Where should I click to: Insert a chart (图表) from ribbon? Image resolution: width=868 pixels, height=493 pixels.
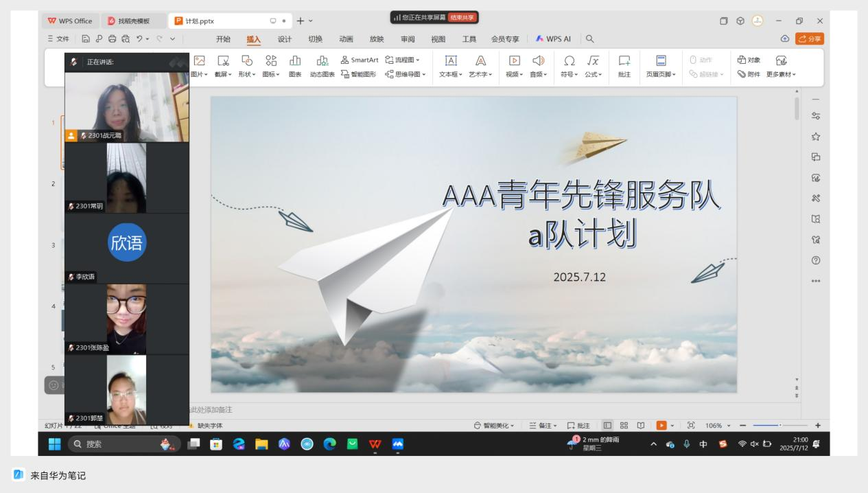point(295,66)
